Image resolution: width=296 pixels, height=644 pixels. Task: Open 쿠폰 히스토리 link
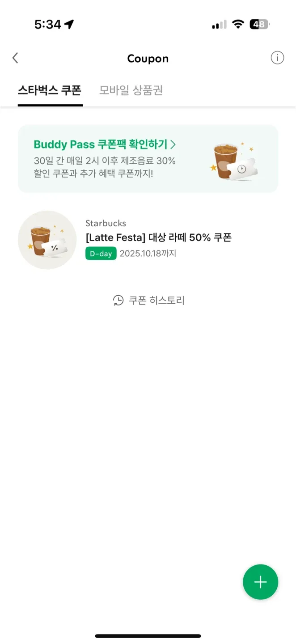[x=156, y=301]
